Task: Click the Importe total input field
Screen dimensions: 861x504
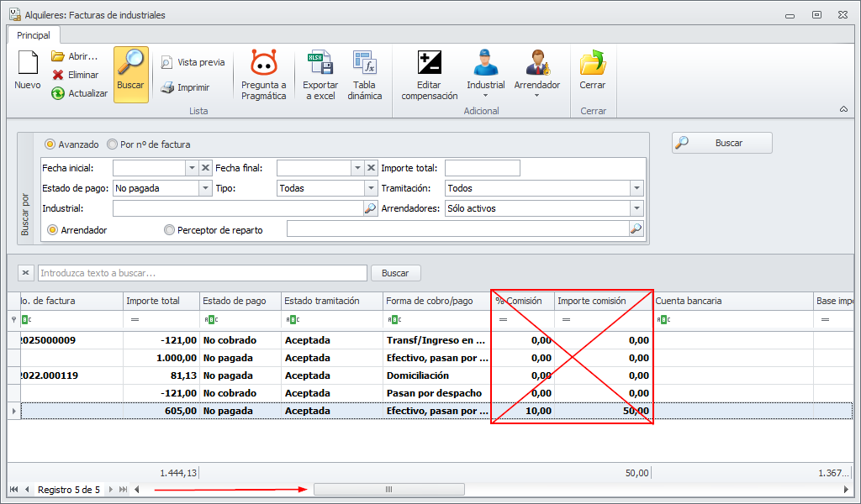Action: (x=482, y=168)
